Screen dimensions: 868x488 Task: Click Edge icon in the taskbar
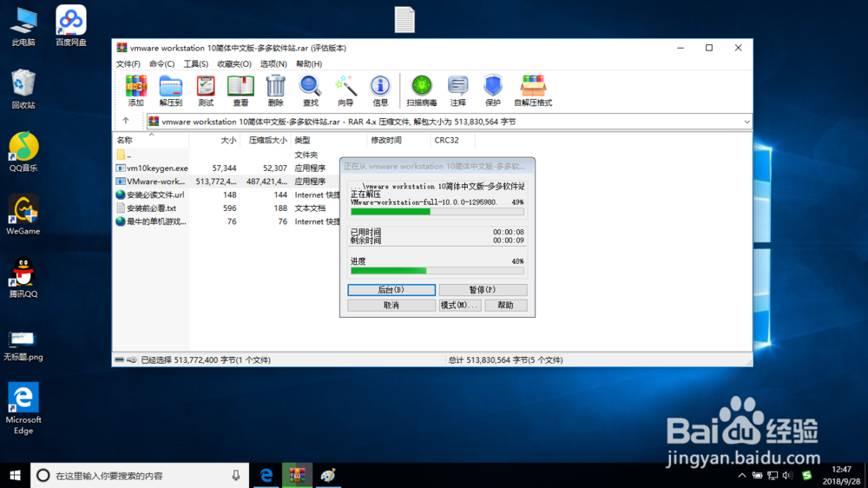click(x=266, y=475)
